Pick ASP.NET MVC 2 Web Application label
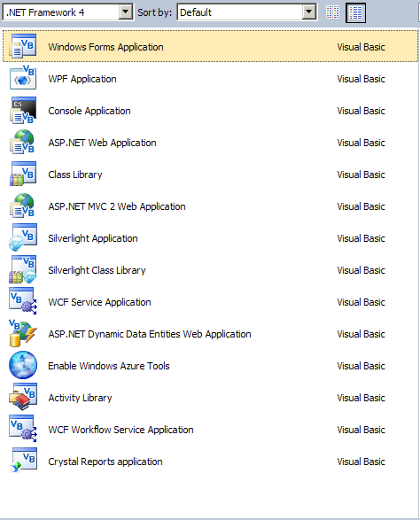This screenshot has width=420, height=520. (117, 206)
